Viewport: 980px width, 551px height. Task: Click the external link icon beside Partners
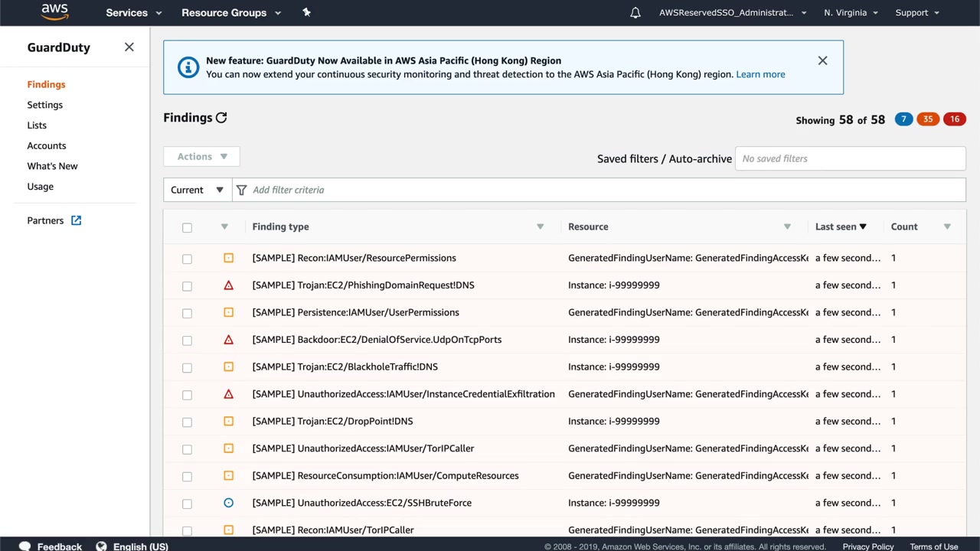pyautogui.click(x=77, y=220)
